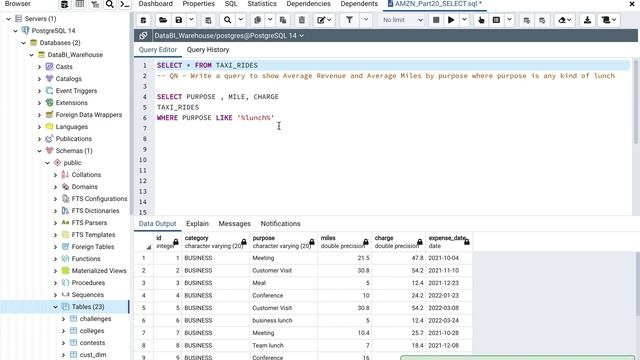Viewport: 640px width, 360px height.
Task: Click the Explain Analyze icon
Action: tap(496, 20)
